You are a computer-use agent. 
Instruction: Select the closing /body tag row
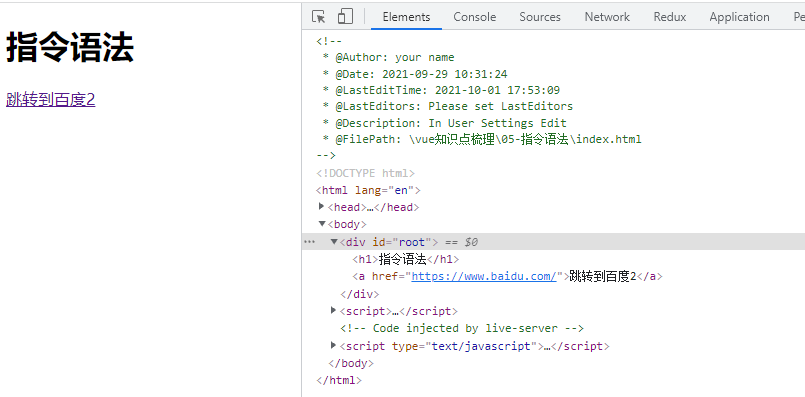pyautogui.click(x=351, y=363)
